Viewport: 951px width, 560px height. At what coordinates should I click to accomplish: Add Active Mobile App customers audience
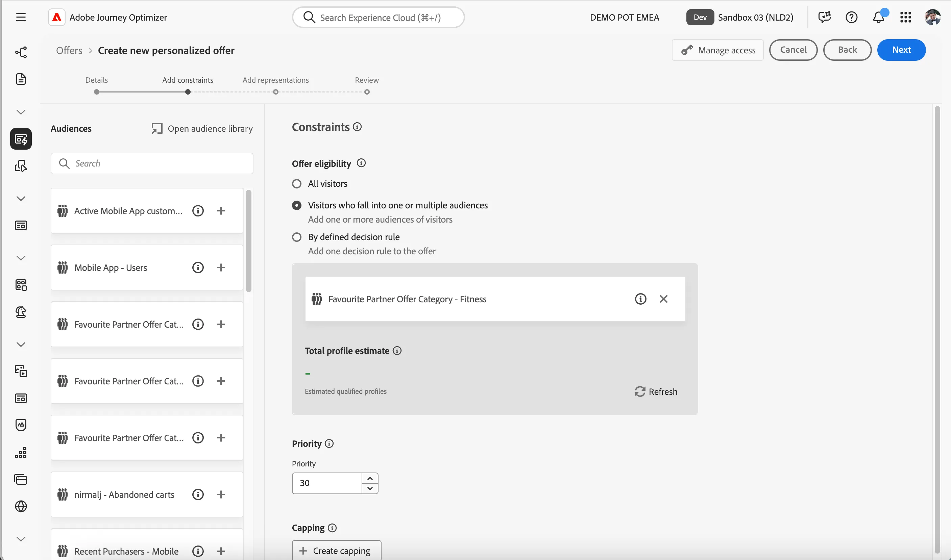click(x=221, y=210)
